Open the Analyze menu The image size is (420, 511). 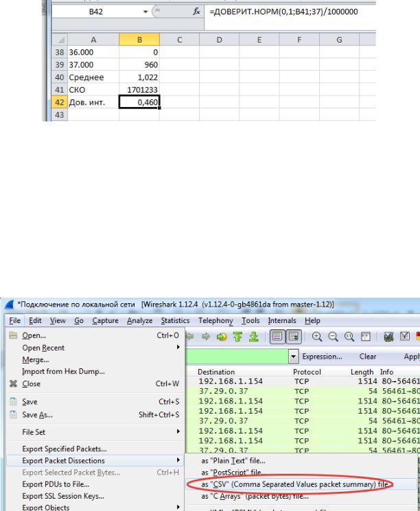[x=139, y=321]
